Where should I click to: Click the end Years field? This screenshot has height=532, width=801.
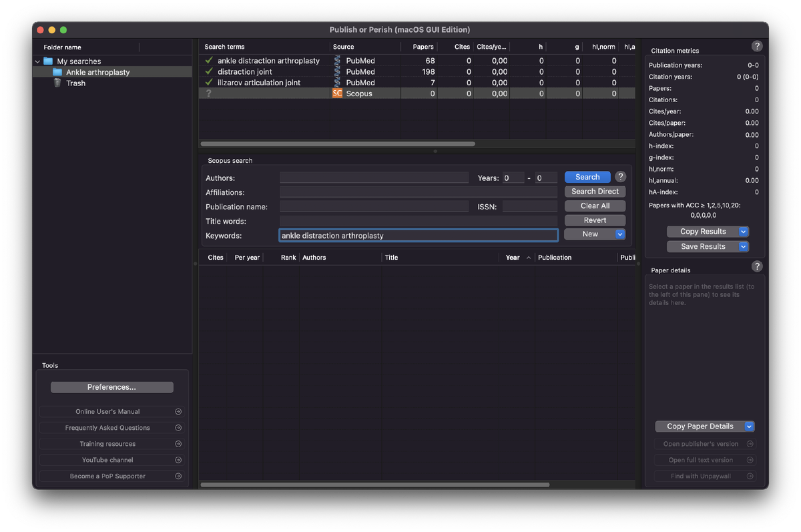click(x=547, y=178)
